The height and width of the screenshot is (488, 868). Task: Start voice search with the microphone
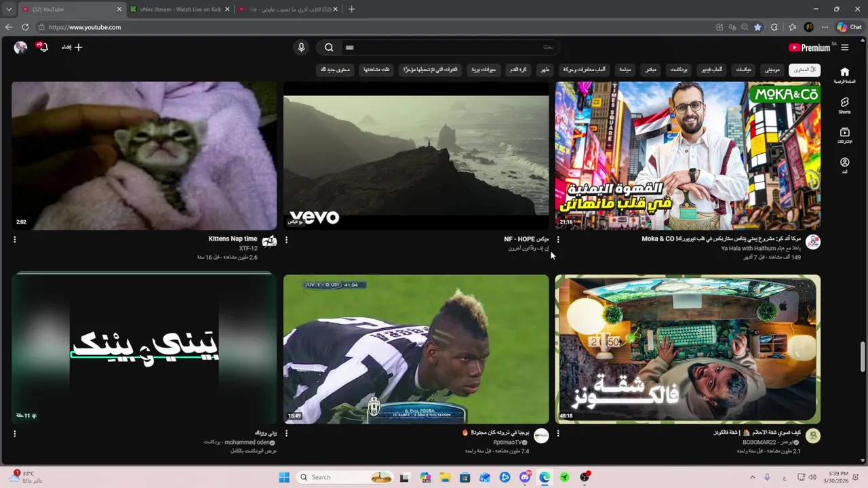click(302, 47)
